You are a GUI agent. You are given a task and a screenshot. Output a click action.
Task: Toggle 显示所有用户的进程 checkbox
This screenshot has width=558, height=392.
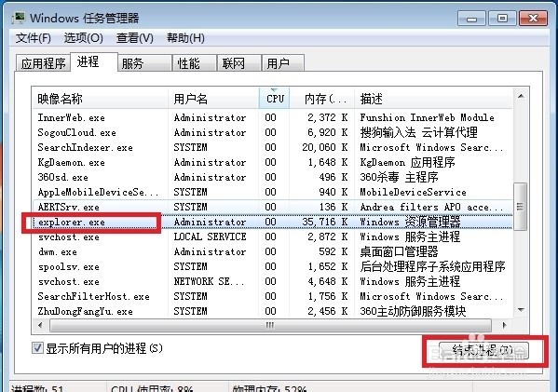(x=37, y=348)
